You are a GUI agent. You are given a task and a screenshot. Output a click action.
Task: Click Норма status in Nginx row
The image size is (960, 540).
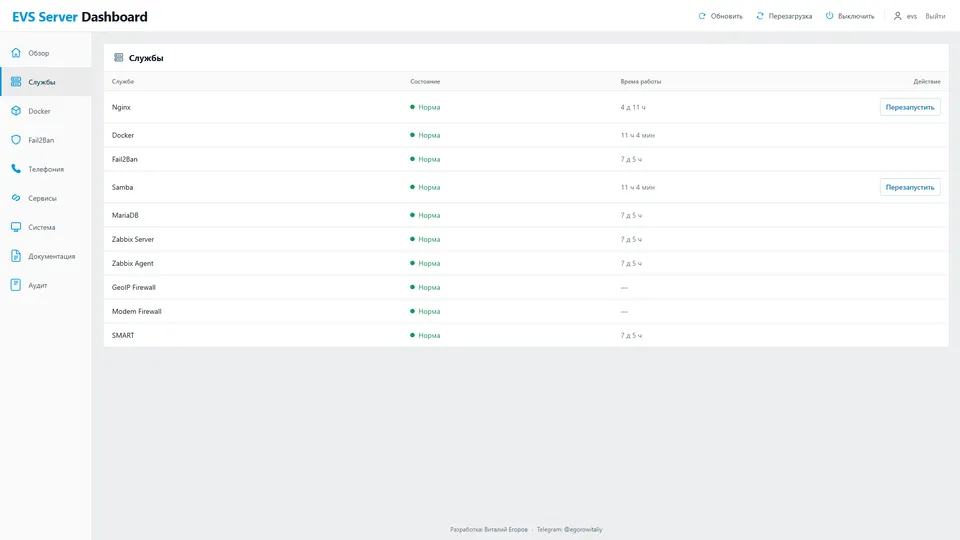coord(425,107)
